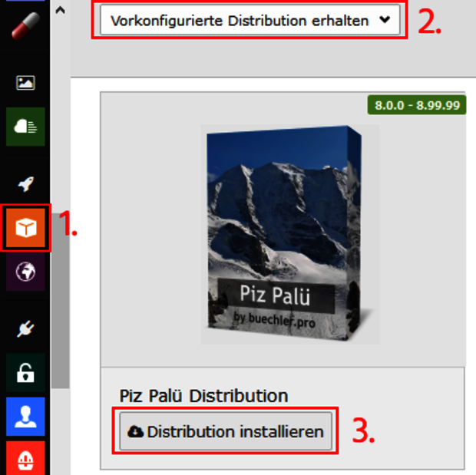Image resolution: width=476 pixels, height=475 pixels.
Task: Click the Distribution installieren button
Action: 226,431
